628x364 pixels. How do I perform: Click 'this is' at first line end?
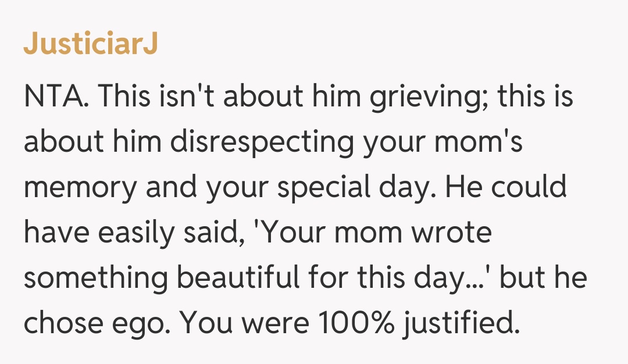tap(536, 97)
